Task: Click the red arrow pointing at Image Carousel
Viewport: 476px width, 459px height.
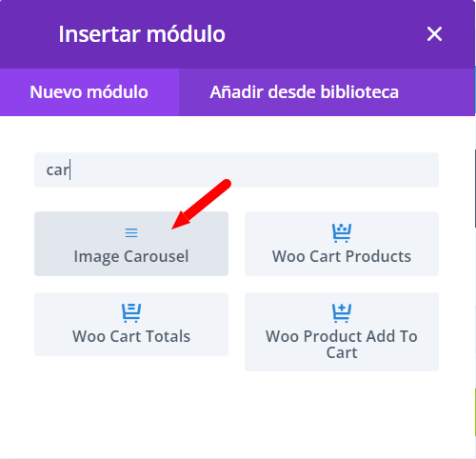Action: 201,204
